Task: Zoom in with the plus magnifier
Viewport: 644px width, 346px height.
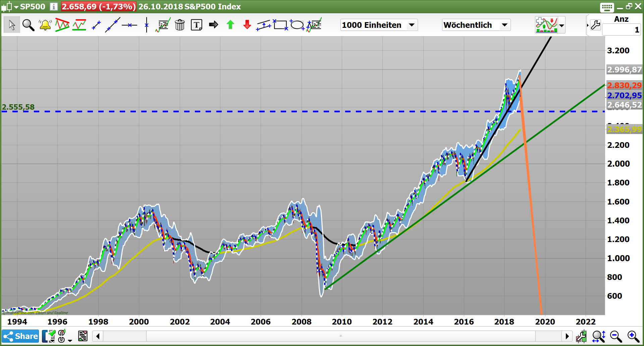Action: click(x=634, y=336)
